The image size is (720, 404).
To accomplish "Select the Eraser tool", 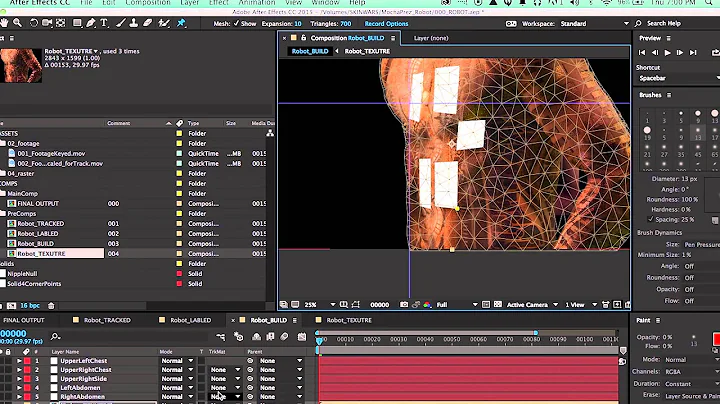I will (147, 22).
